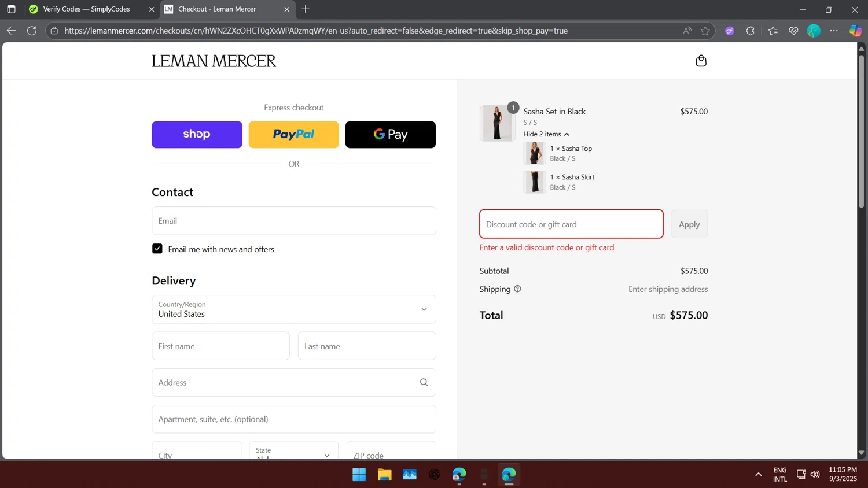Image resolution: width=868 pixels, height=488 pixels.
Task: Open the Country/Region dropdown
Action: [294, 309]
